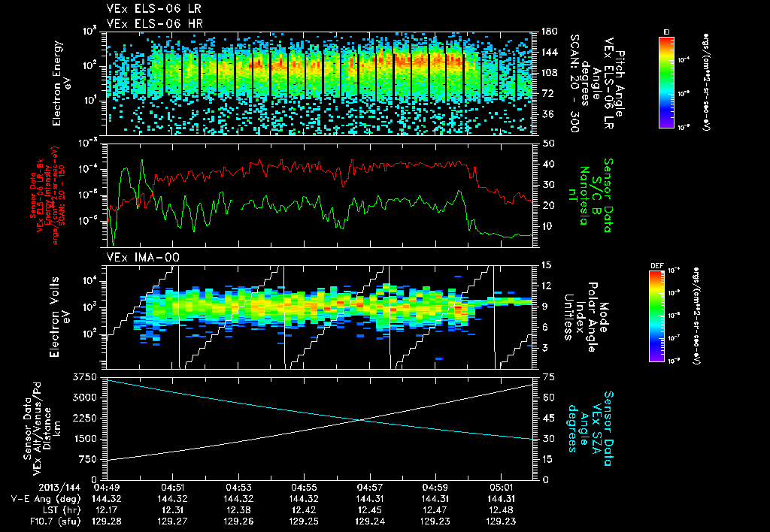This screenshot has width=770, height=532.
Task: Click the F10.7 value 129.28
Action: coord(107,521)
